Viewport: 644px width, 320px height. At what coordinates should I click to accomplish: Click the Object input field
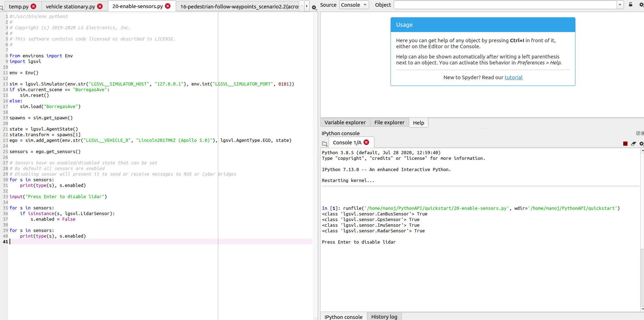click(505, 5)
